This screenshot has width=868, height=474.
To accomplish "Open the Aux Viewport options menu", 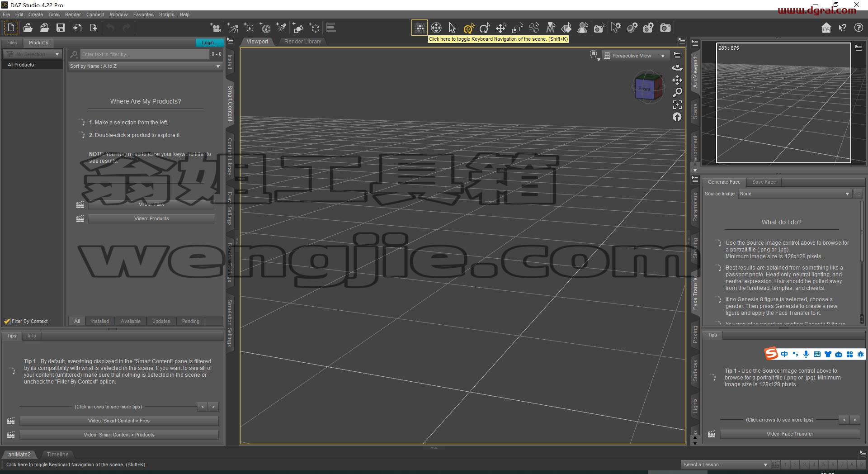I will (x=858, y=48).
